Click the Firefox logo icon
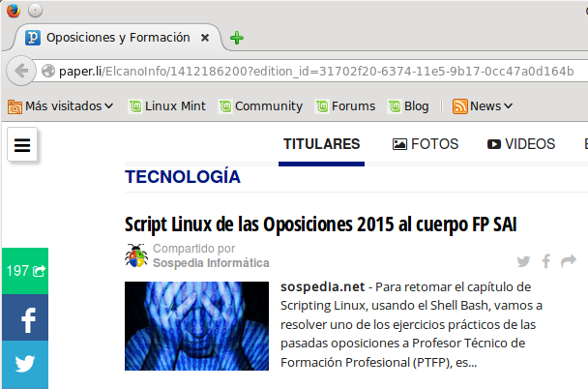 14,10
